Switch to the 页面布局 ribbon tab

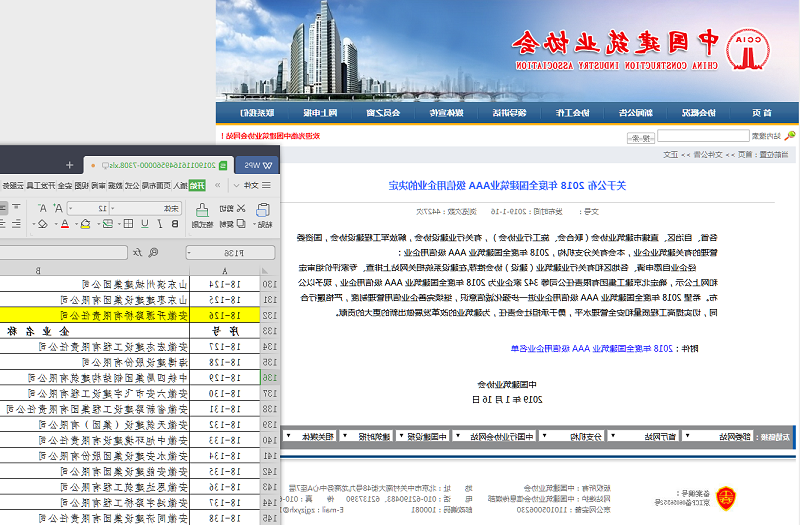(x=156, y=185)
